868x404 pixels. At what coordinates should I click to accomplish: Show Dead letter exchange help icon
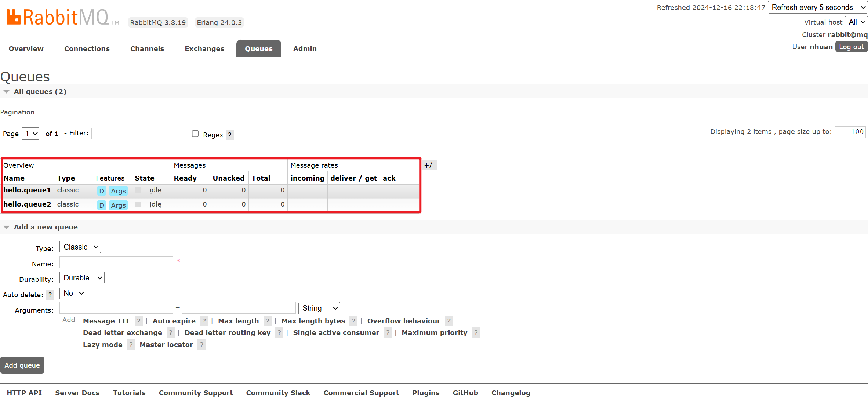[x=171, y=332]
